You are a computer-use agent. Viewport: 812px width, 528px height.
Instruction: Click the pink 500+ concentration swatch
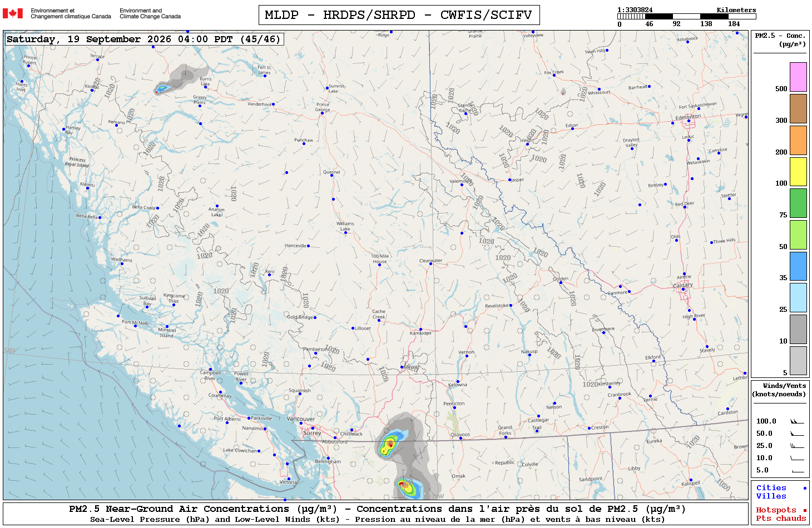click(798, 77)
